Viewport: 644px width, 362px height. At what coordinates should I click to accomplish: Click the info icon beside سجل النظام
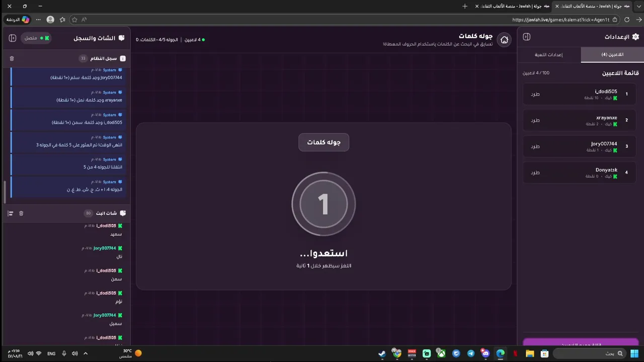coord(123,58)
